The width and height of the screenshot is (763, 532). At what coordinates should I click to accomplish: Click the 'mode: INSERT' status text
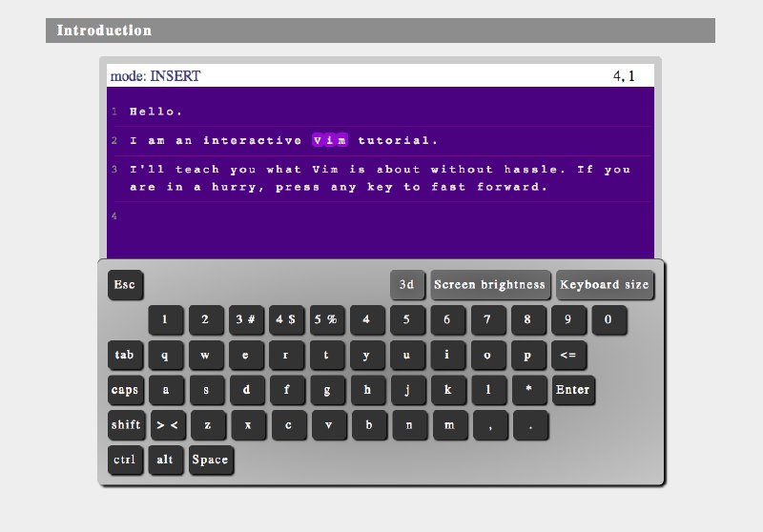point(155,76)
